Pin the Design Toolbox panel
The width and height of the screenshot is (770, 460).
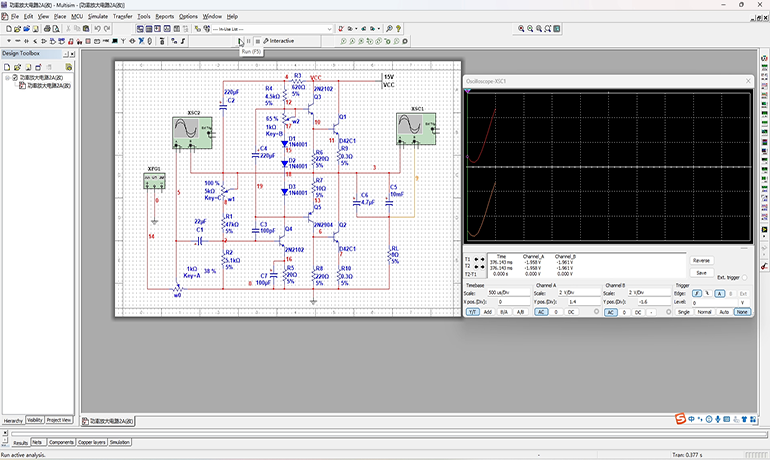click(x=66, y=54)
